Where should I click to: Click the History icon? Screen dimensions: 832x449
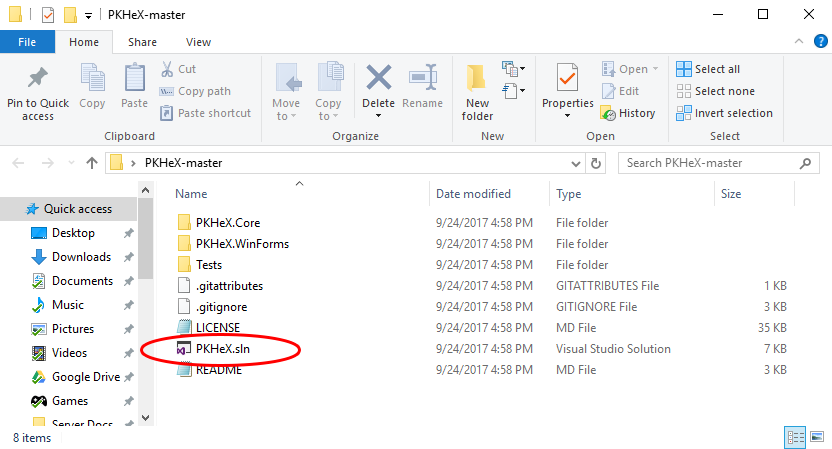(610, 113)
